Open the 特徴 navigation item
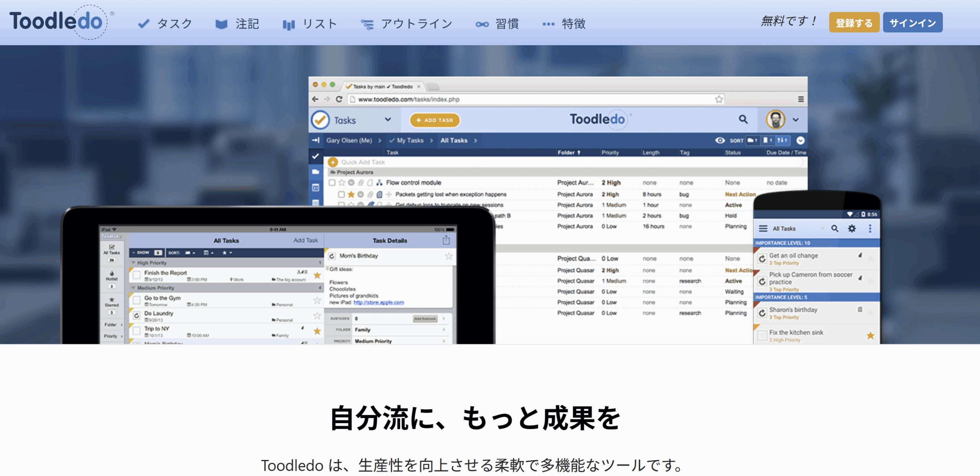This screenshot has height=476, width=980. click(x=564, y=24)
